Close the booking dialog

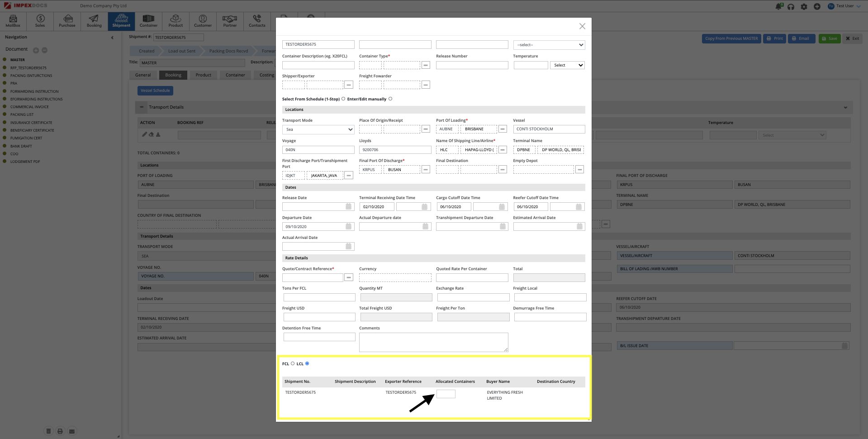pyautogui.click(x=582, y=26)
